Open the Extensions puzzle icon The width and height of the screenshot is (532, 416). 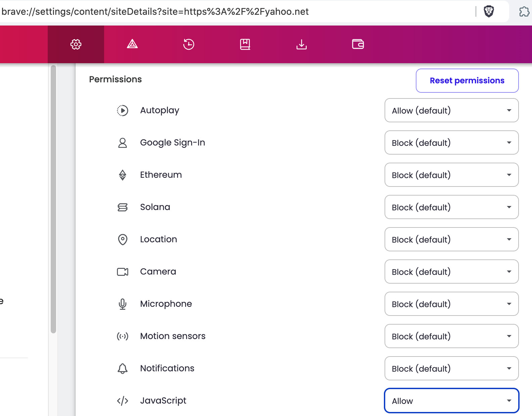[524, 12]
